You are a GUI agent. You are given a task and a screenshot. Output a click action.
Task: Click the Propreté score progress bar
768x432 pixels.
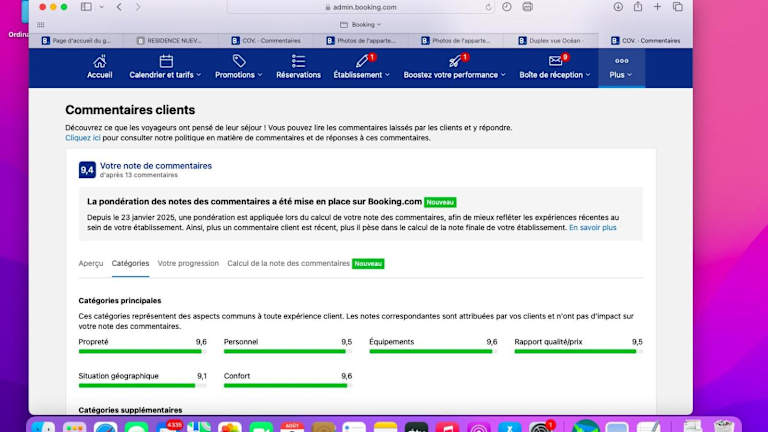(142, 351)
